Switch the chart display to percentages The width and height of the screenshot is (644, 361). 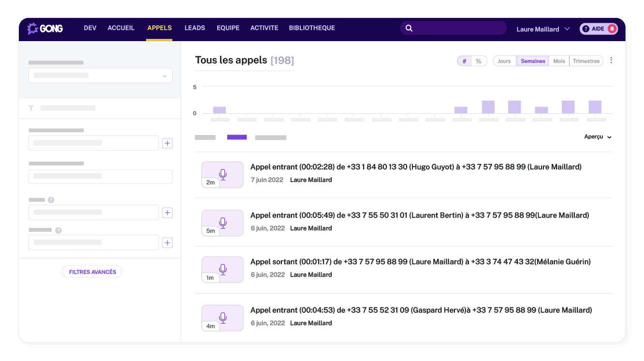point(478,60)
